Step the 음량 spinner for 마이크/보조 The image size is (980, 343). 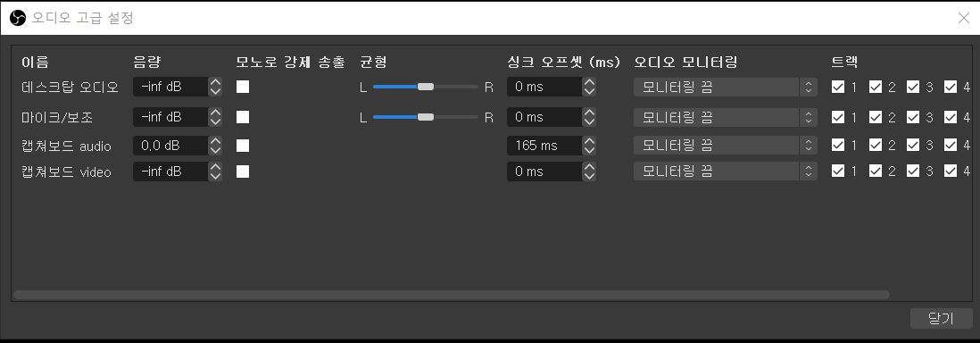click(215, 117)
